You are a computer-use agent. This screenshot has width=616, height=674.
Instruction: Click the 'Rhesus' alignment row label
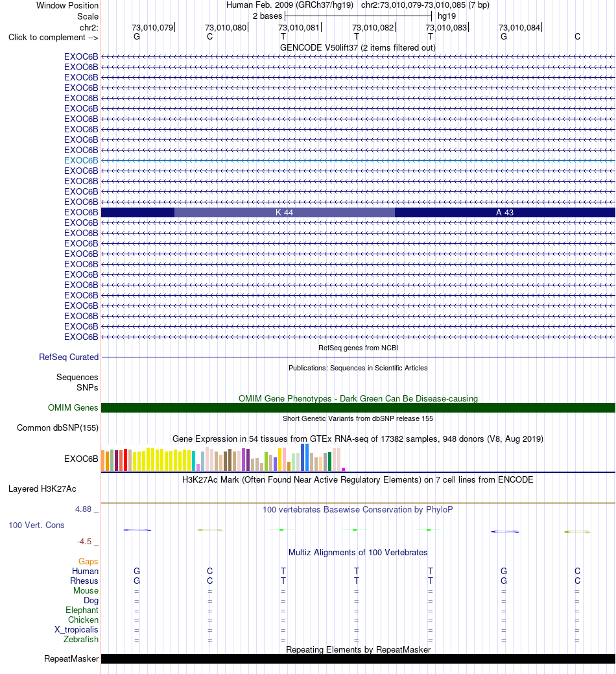84,581
